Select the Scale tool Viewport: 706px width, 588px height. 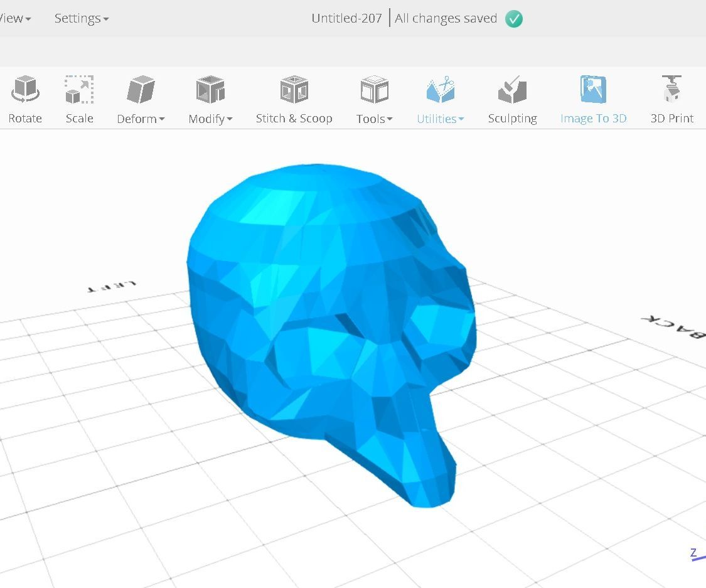(79, 97)
